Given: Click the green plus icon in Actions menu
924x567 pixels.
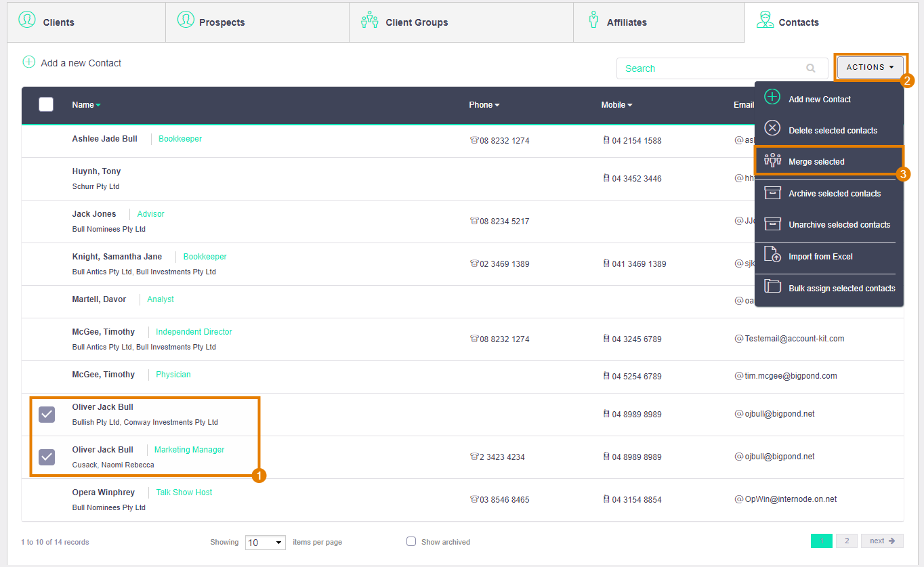Looking at the screenshot, I should pos(772,97).
